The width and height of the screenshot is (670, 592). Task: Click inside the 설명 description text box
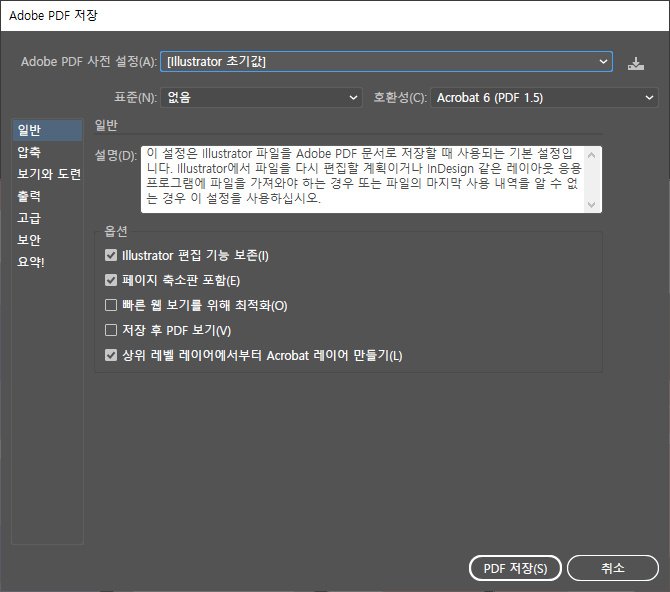point(360,178)
